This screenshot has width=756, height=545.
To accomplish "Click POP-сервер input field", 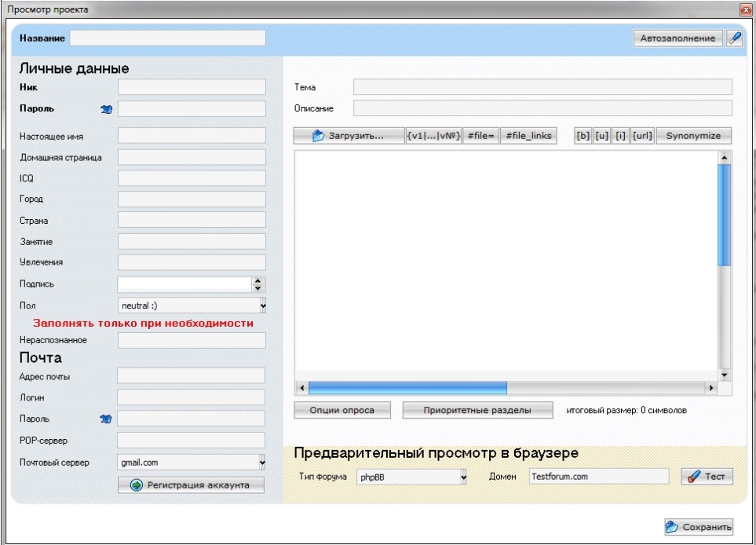I will click(x=191, y=440).
